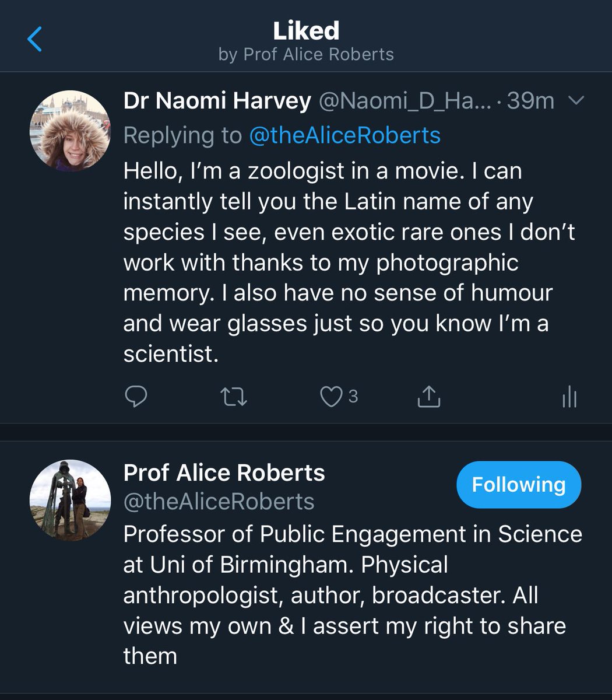Click the 39m tweet timestamp
This screenshot has width=612, height=700.
tap(530, 101)
